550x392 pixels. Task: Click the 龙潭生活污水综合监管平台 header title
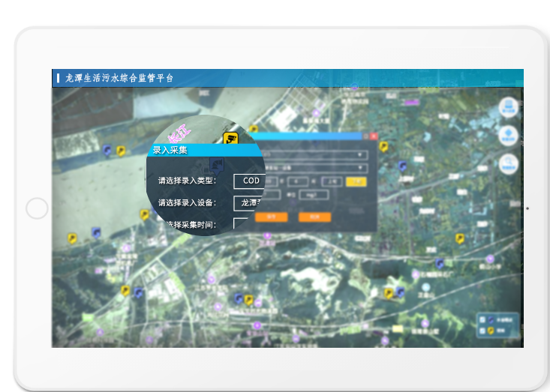[x=119, y=78]
